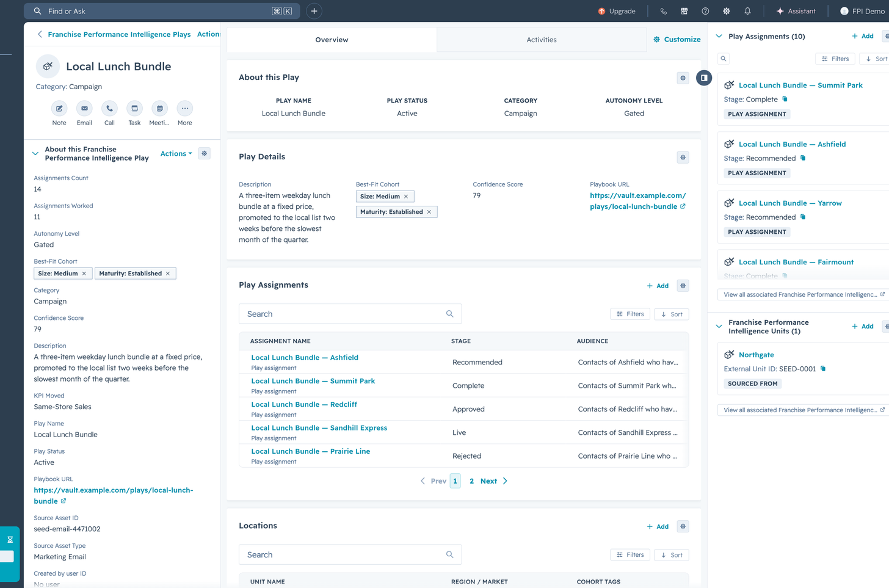
Task: Remove Maturity: Established tag in Play Details
Action: 429,212
